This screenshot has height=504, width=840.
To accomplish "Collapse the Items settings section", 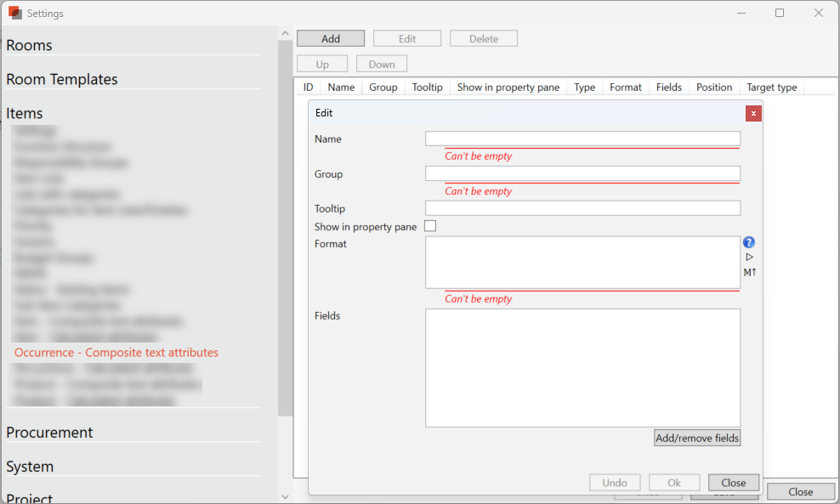I will pyautogui.click(x=25, y=113).
